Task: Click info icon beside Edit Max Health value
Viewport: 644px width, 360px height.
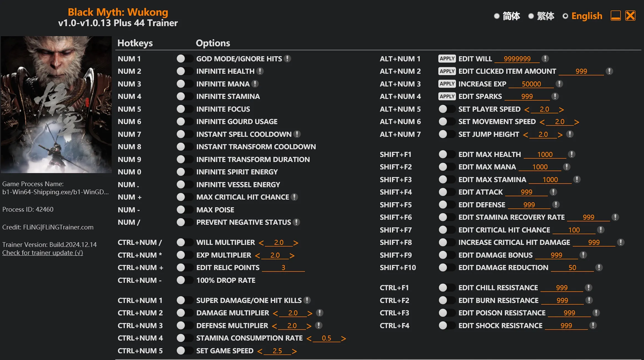Action: pos(571,154)
